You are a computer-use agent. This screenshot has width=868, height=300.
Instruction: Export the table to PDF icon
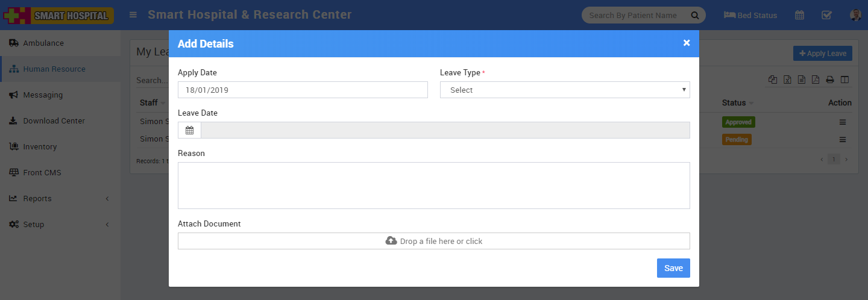click(x=816, y=80)
